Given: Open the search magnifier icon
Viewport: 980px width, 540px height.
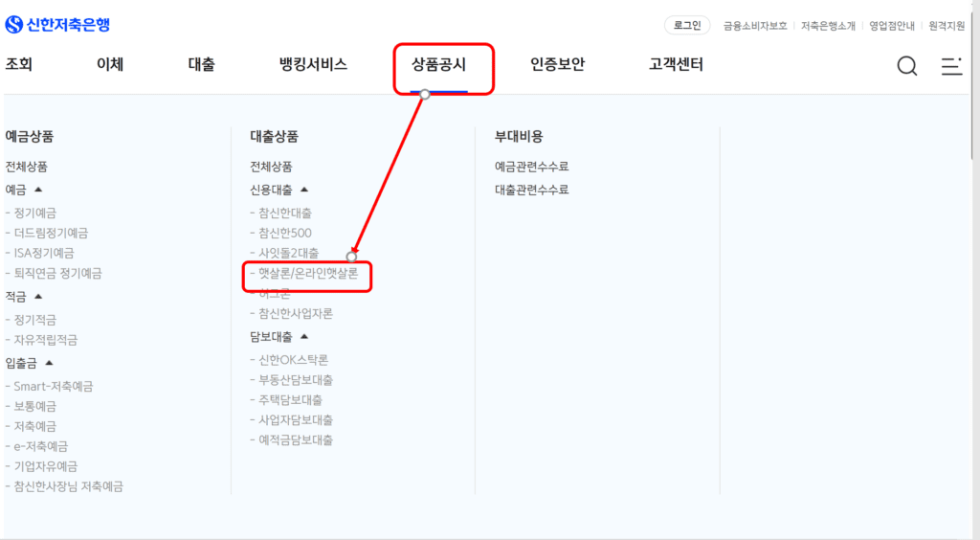Looking at the screenshot, I should point(907,66).
